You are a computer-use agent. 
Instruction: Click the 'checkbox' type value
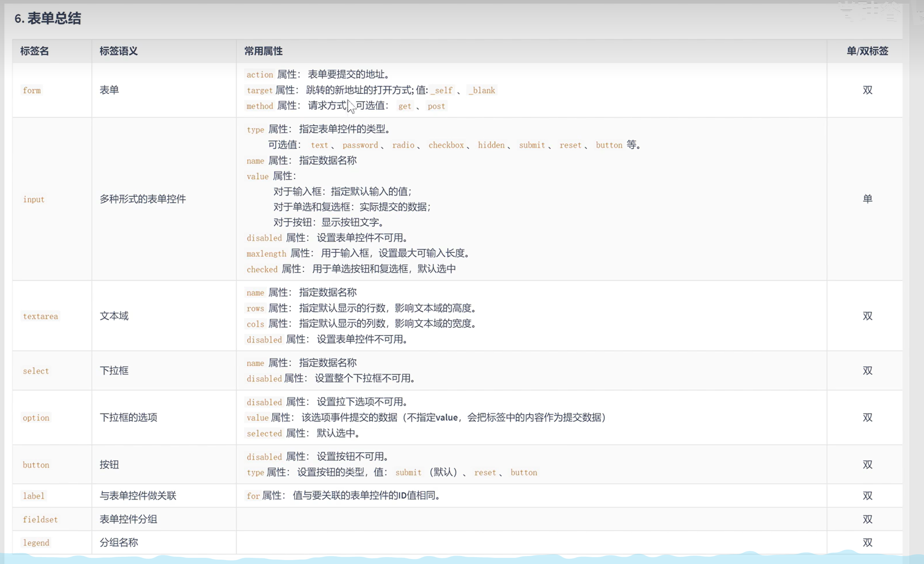click(446, 145)
